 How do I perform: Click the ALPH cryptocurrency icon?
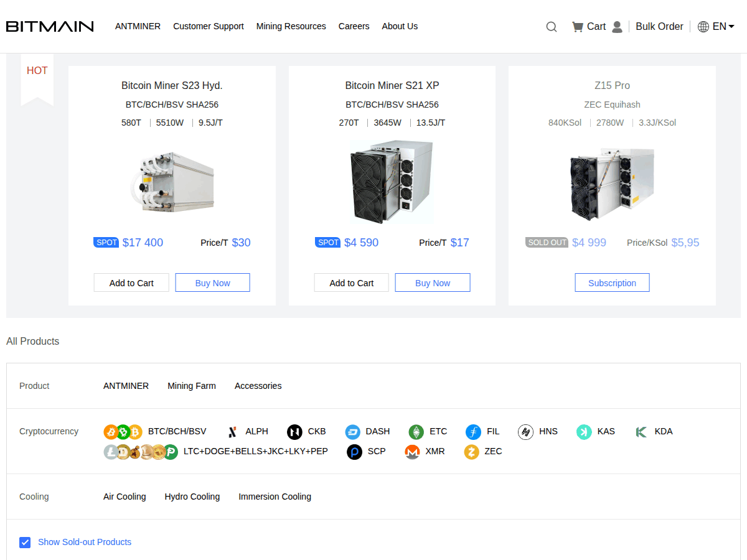232,431
